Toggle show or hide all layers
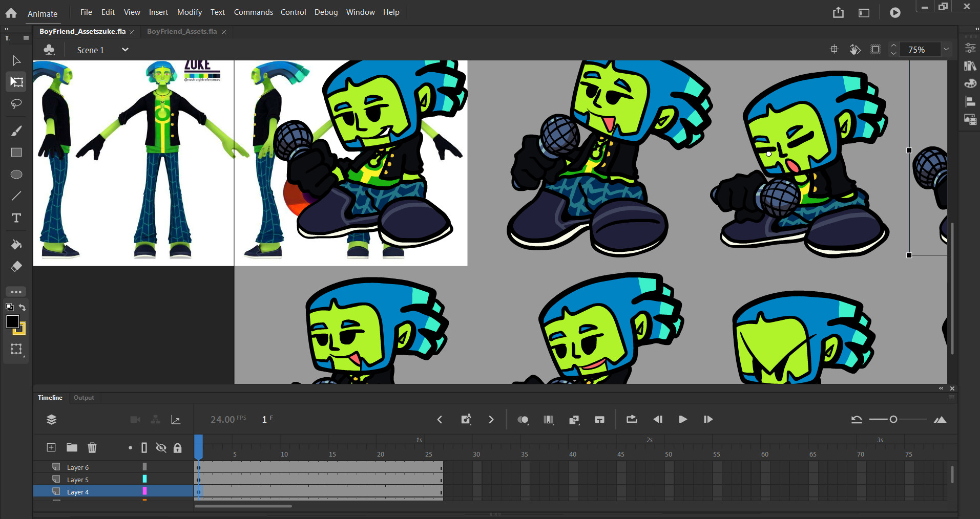Image resolution: width=980 pixels, height=519 pixels. point(161,448)
